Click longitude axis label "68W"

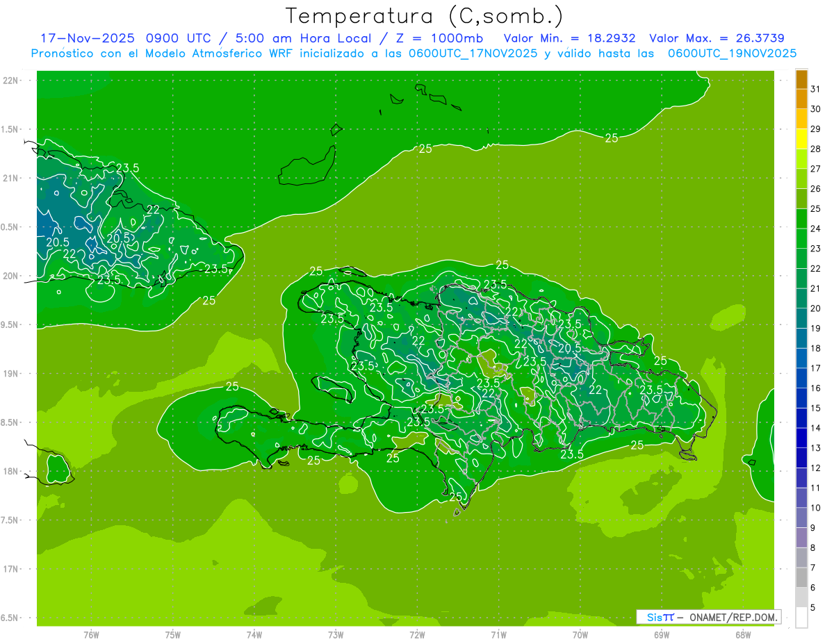tap(743, 635)
